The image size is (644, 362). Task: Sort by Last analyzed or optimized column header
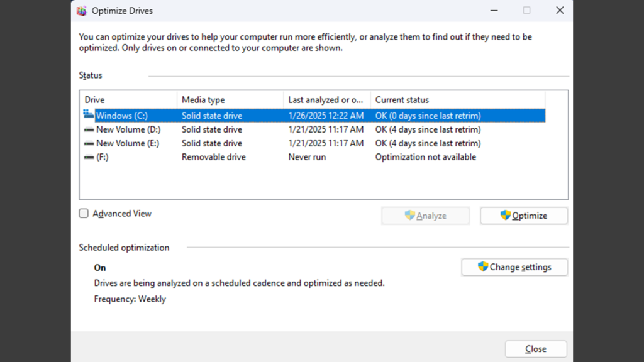(327, 100)
